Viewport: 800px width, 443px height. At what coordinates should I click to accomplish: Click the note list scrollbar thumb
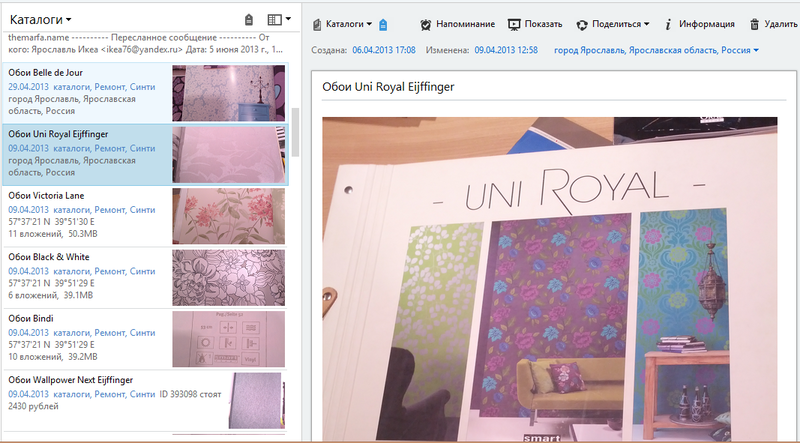click(x=295, y=132)
